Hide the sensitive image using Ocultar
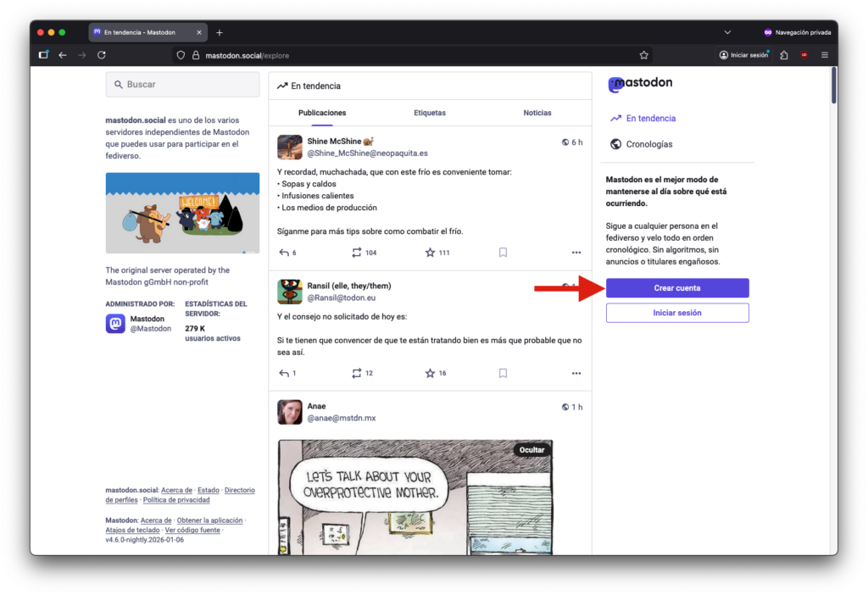 tap(531, 449)
